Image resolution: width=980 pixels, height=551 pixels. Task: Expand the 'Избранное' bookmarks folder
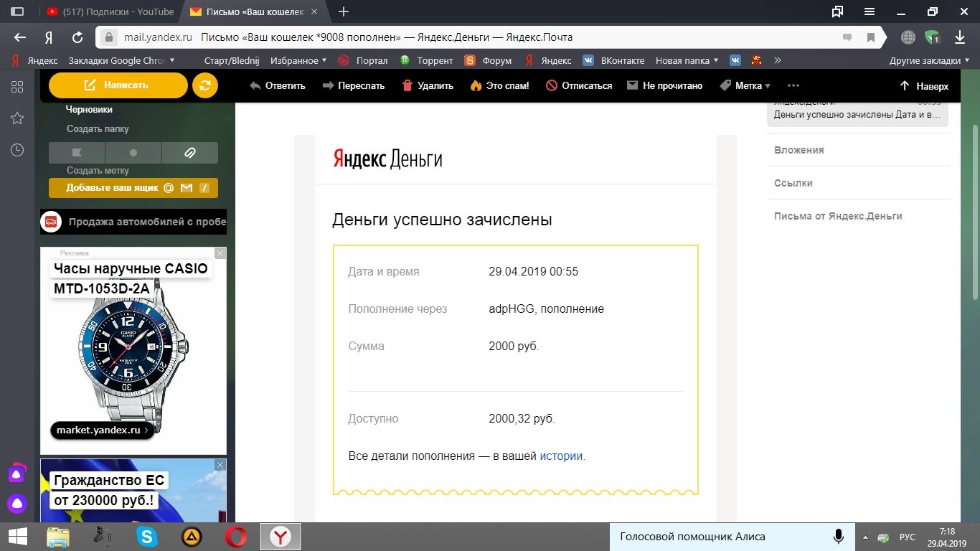[x=298, y=60]
